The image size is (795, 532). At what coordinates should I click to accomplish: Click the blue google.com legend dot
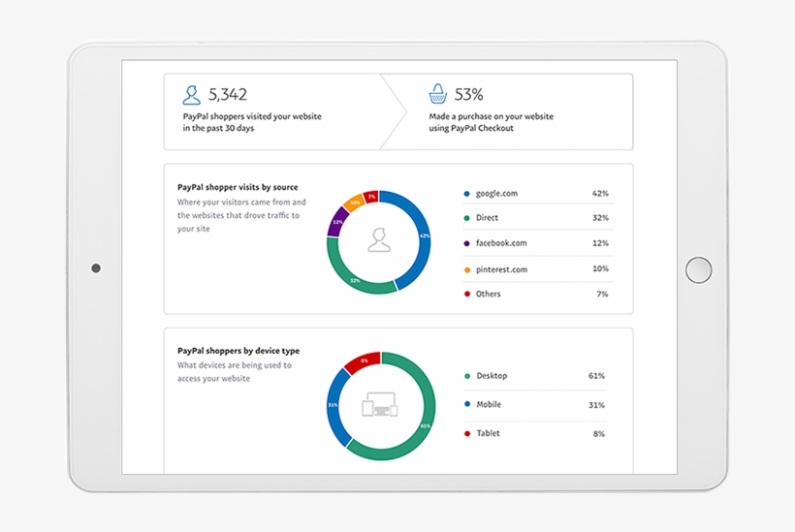tap(467, 194)
